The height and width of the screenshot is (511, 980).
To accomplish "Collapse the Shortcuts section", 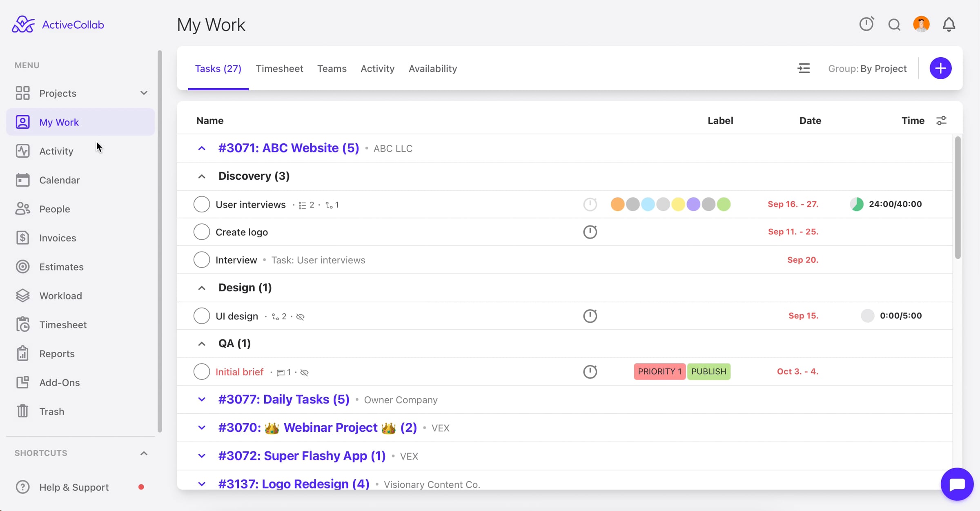I will pos(144,453).
